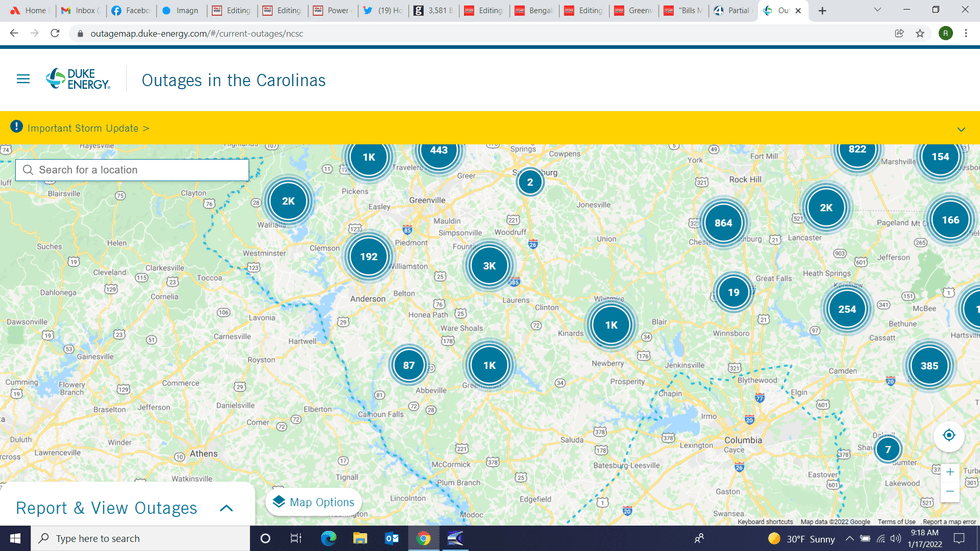
Task: Click the address bar URL
Action: click(196, 34)
